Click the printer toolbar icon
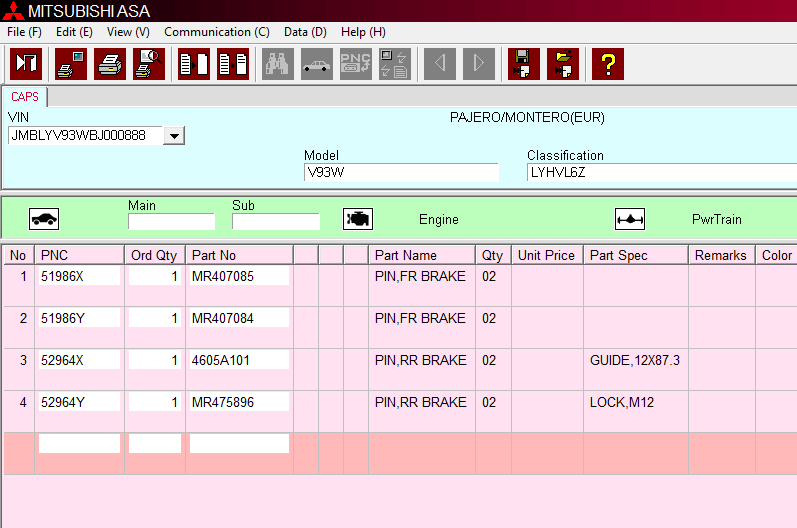 (x=110, y=64)
